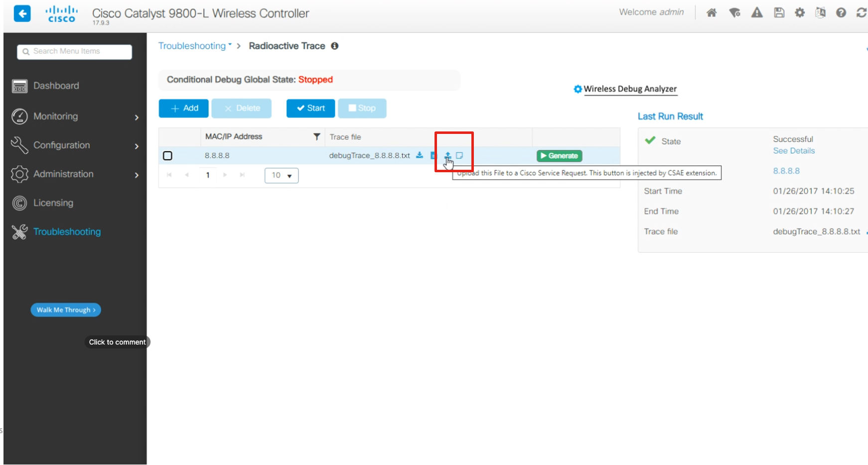This screenshot has width=868, height=465.
Task: Click the search magnifier icon in menu search
Action: (26, 51)
